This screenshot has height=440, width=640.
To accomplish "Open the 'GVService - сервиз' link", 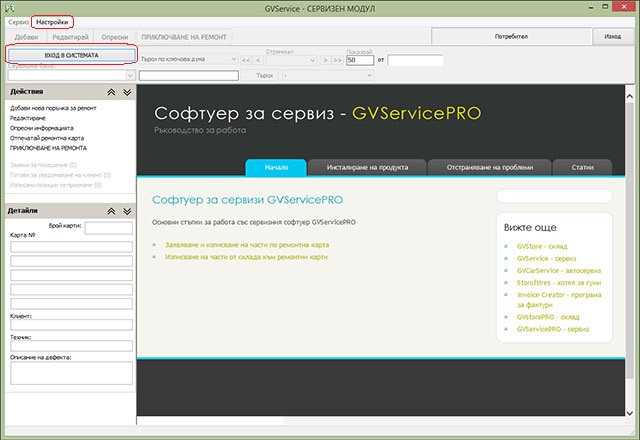I will click(x=547, y=258).
